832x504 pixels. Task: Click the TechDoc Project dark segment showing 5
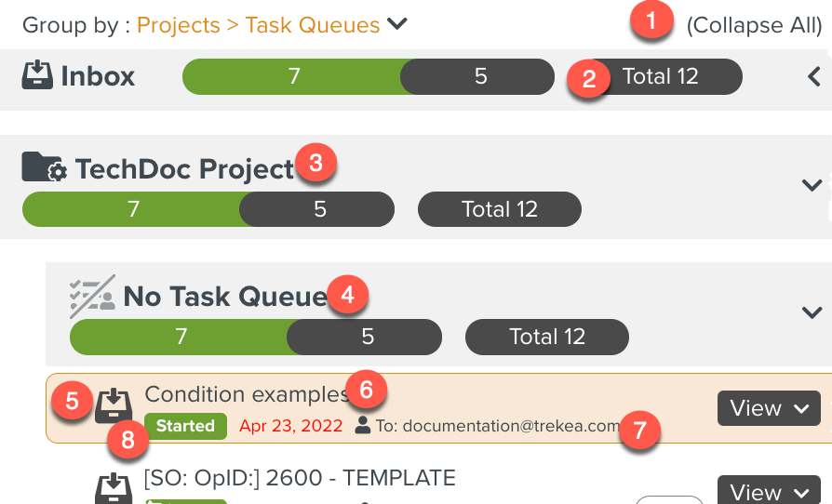[x=320, y=209]
